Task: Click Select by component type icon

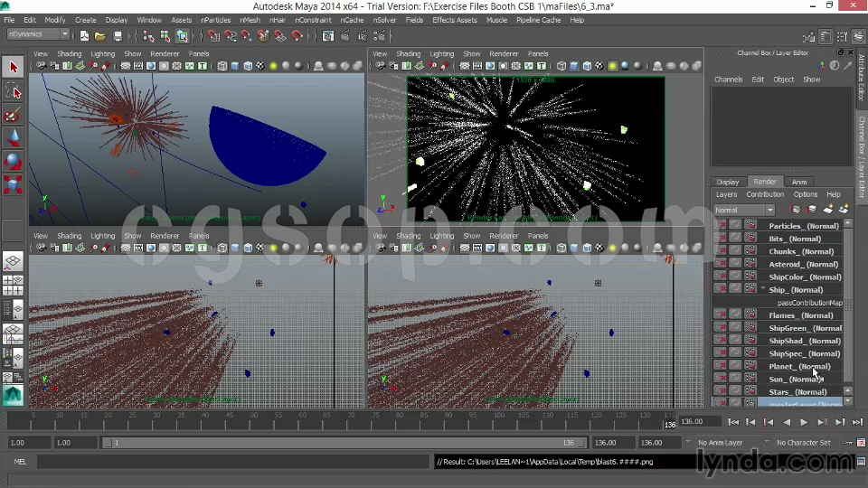Action: point(182,36)
